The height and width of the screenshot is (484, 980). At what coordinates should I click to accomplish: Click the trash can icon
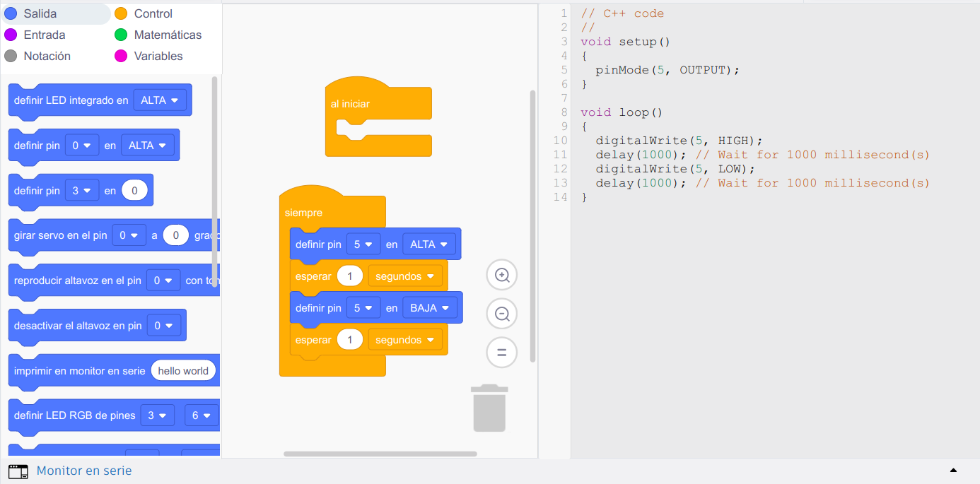(489, 408)
